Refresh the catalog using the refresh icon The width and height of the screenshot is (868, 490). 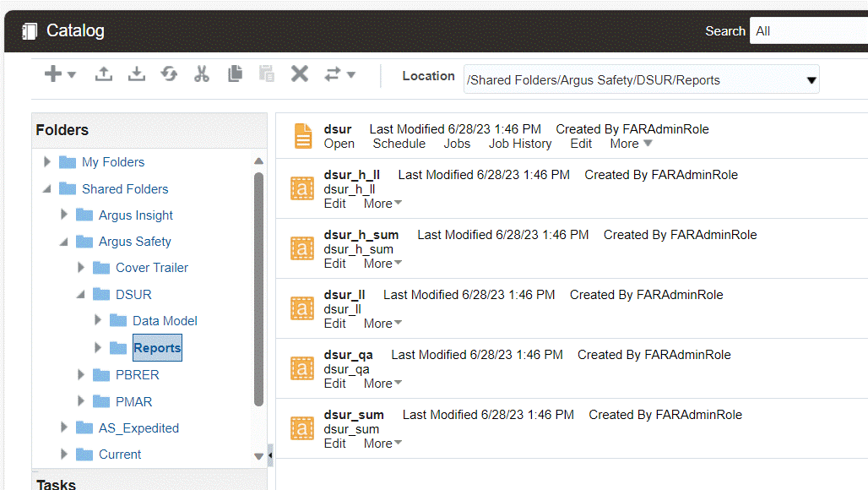(x=170, y=73)
